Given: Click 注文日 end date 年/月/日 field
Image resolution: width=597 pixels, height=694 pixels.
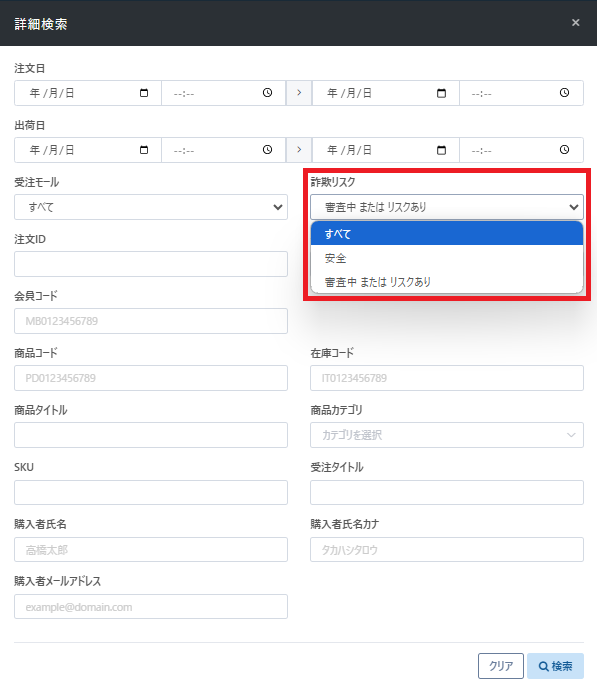Looking at the screenshot, I should pyautogui.click(x=386, y=93).
